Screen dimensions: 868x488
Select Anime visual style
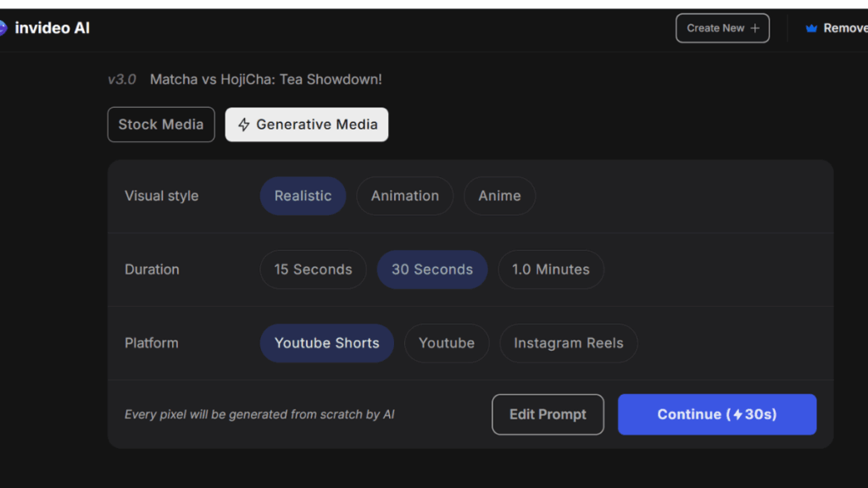[499, 196]
